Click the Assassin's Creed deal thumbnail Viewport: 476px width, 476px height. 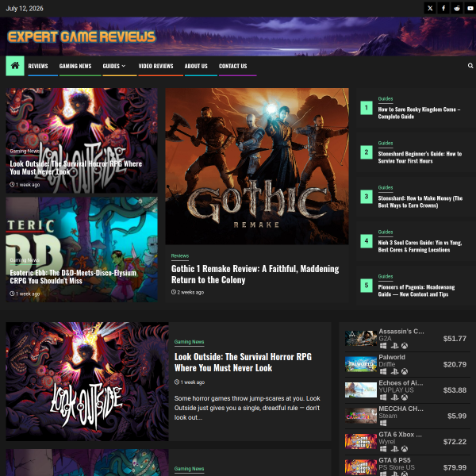click(x=361, y=338)
